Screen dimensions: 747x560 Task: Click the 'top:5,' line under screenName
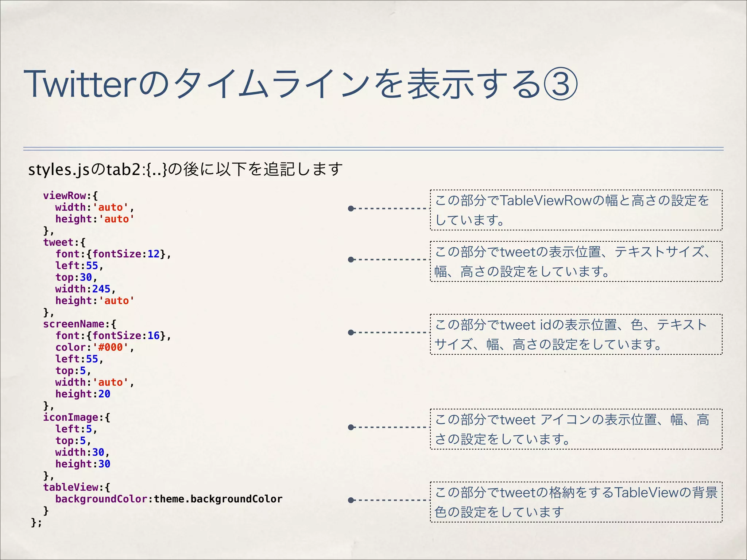[73, 371]
